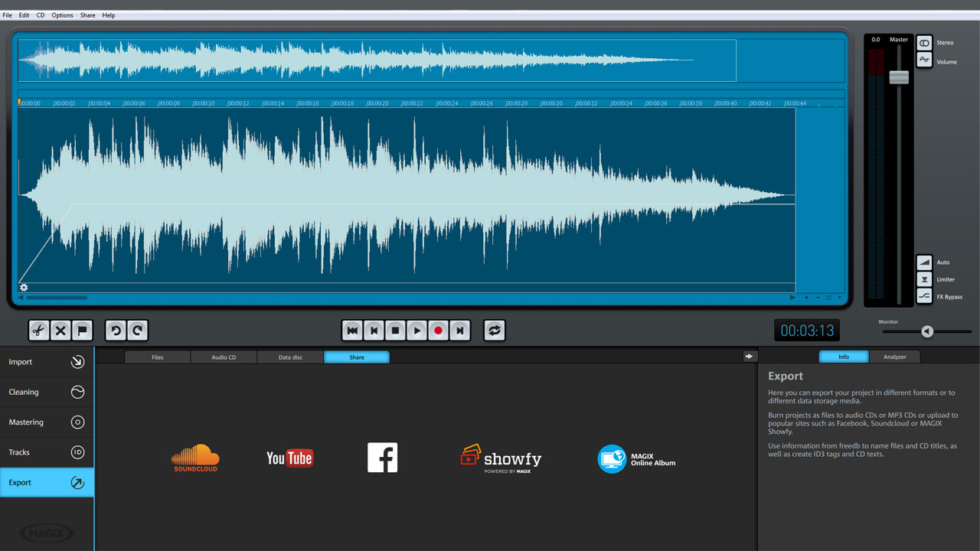This screenshot has width=980, height=551.
Task: Start recording with the red Record button
Action: point(438,331)
